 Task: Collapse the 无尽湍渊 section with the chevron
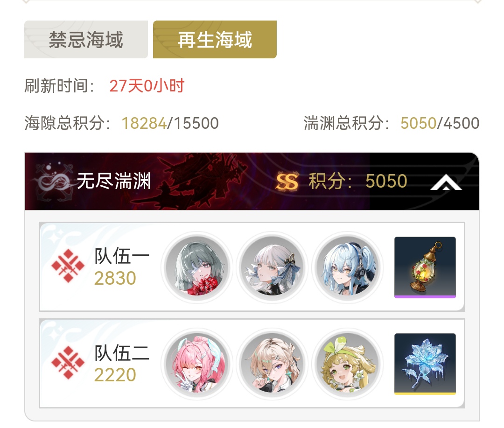coord(446,182)
